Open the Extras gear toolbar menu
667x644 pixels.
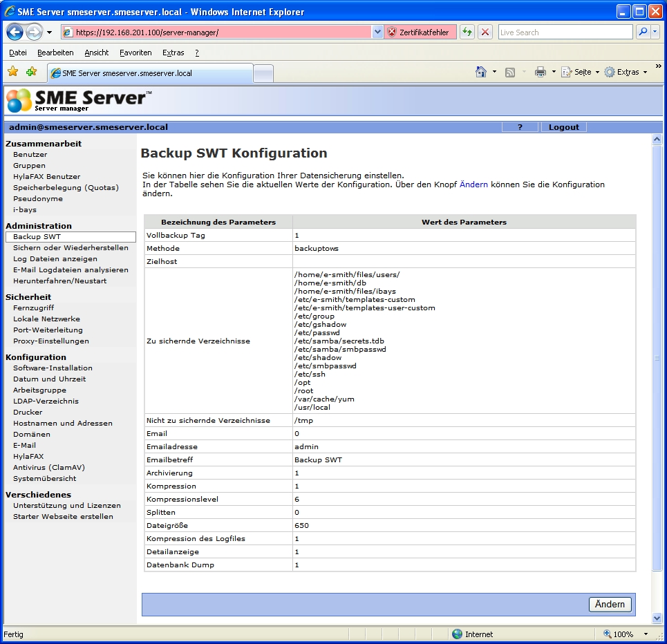tap(626, 72)
